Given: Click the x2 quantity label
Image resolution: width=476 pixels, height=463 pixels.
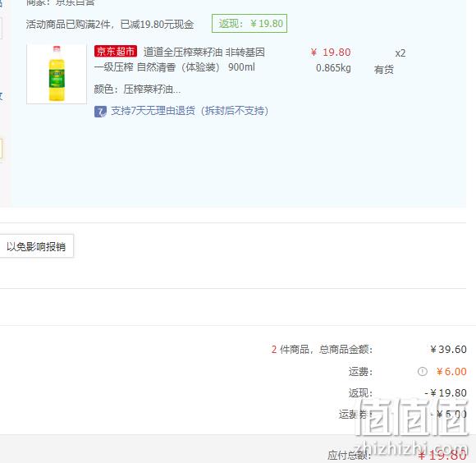Looking at the screenshot, I should click(400, 53).
